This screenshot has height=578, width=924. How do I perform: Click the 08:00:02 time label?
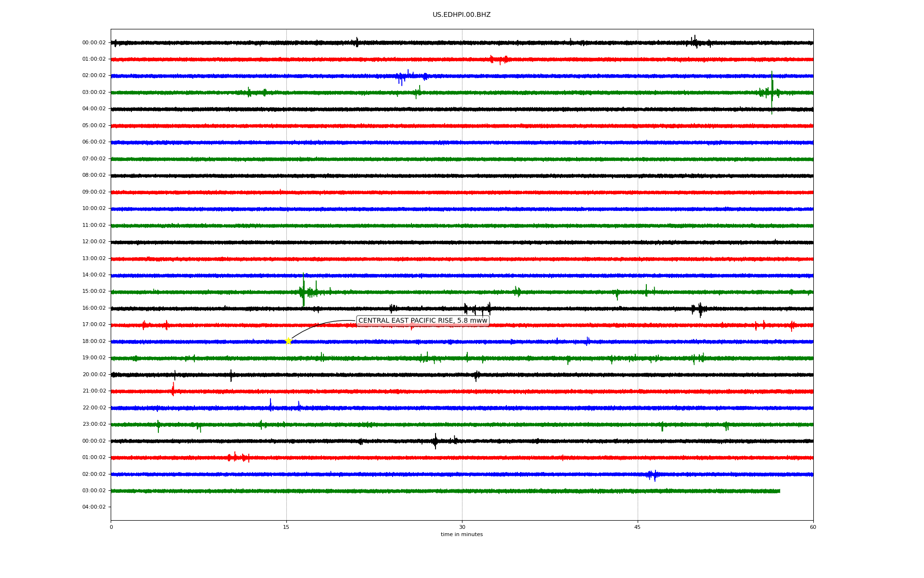[94, 175]
